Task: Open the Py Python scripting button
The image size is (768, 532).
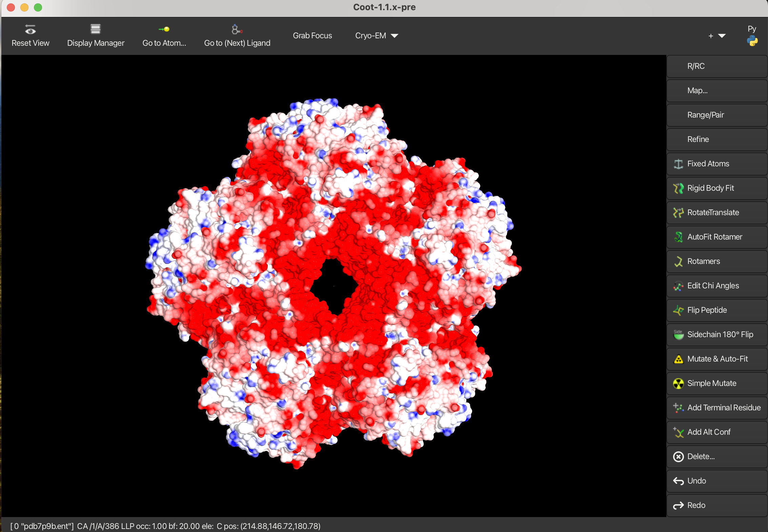Action: (752, 36)
